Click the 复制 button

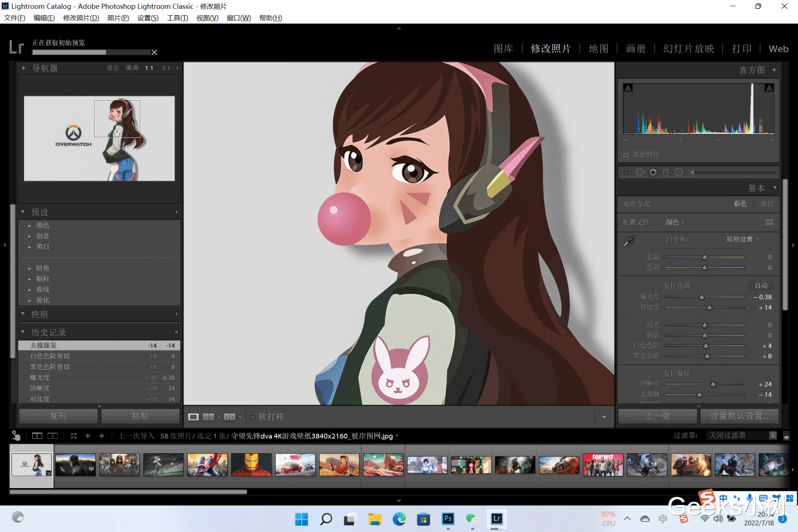pos(58,416)
